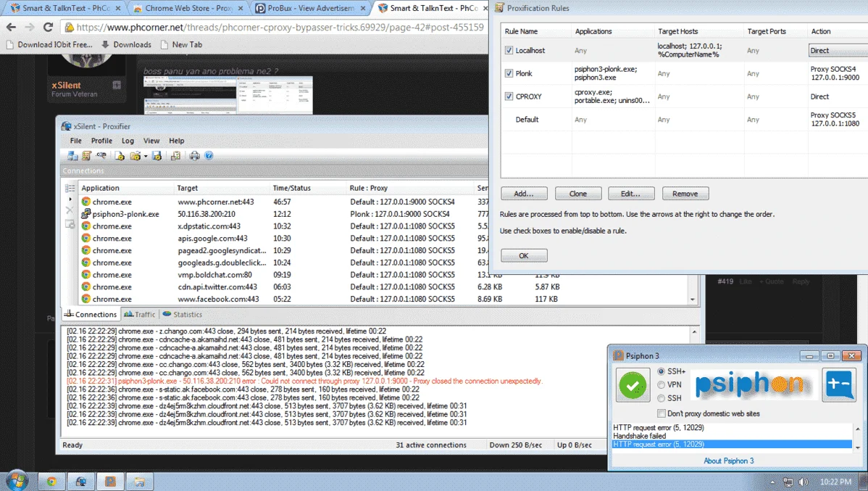868x491 pixels.
Task: Open Proxy Servers settings in Proxifier toolbar
Action: click(72, 156)
